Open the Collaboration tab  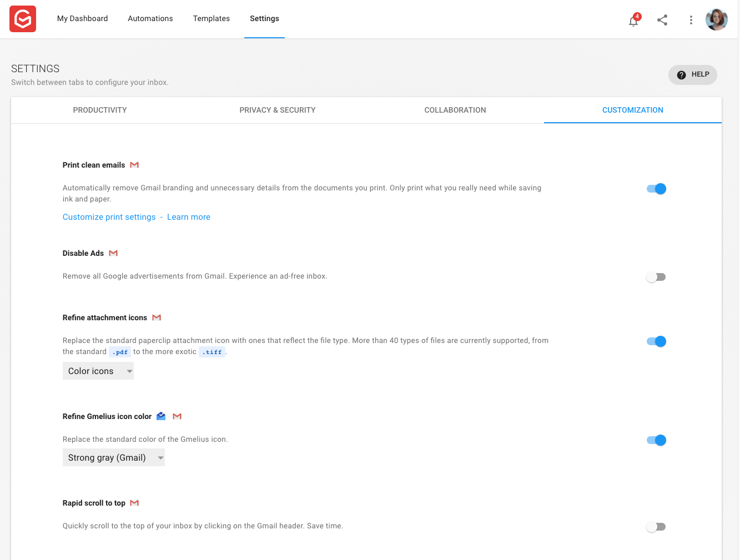(455, 110)
